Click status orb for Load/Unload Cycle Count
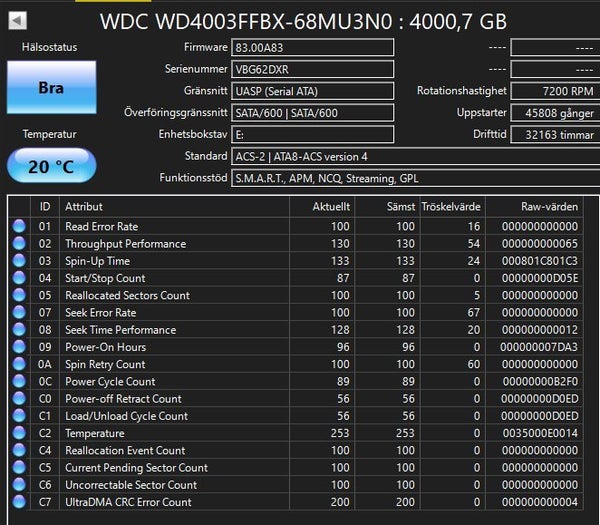Screen dimensions: 600x525 pyautogui.click(x=19, y=416)
